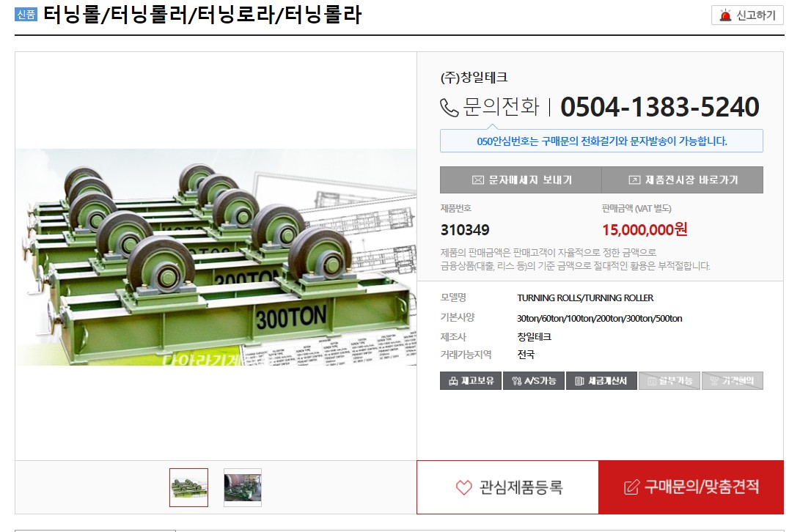
Task: Go to 제품전시장 바로가기 showroom
Action: (x=683, y=180)
